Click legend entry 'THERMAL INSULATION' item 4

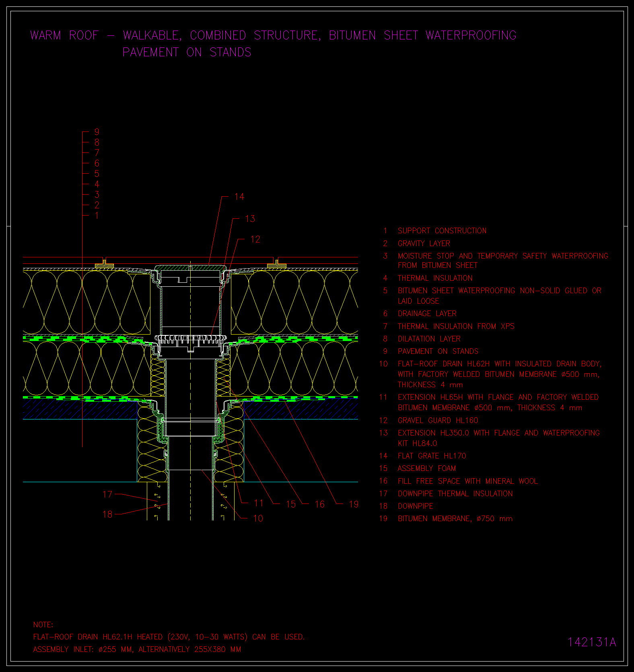[435, 278]
